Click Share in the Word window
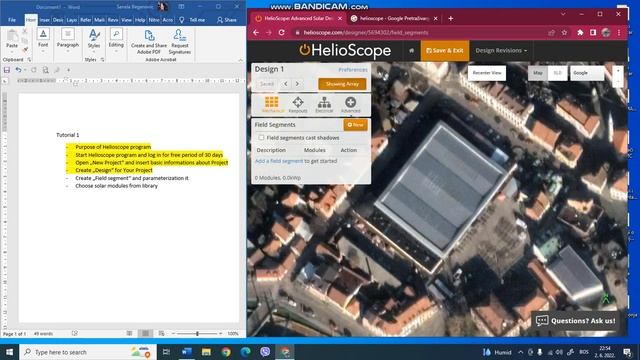The width and height of the screenshot is (640, 360). [x=227, y=20]
